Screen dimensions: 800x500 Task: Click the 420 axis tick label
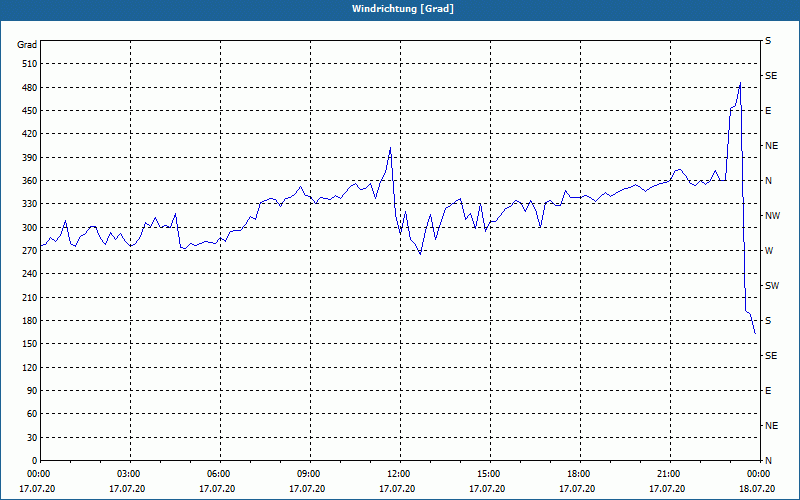[x=30, y=134]
